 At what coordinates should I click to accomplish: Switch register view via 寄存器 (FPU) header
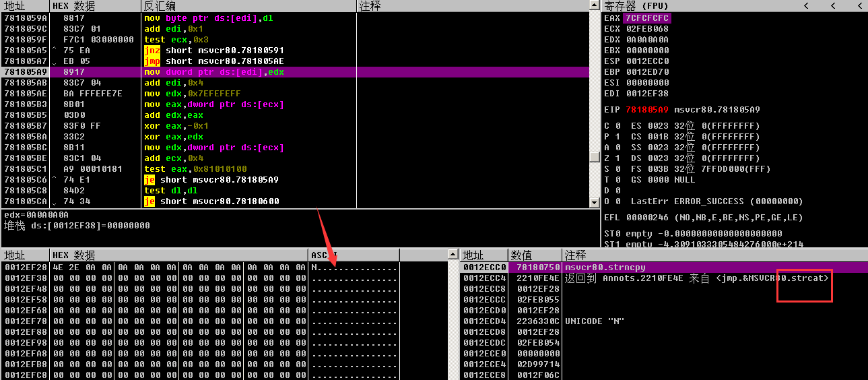[x=635, y=6]
